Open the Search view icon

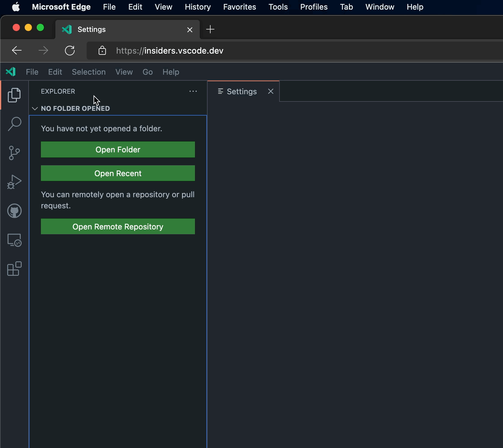[14, 124]
